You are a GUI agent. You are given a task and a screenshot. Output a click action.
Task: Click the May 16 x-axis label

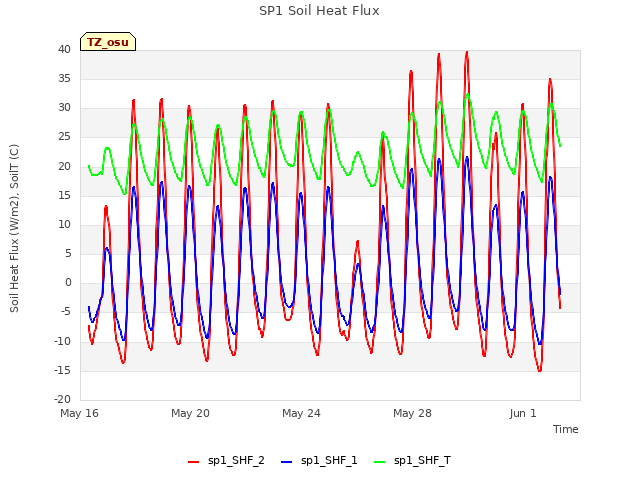point(79,413)
